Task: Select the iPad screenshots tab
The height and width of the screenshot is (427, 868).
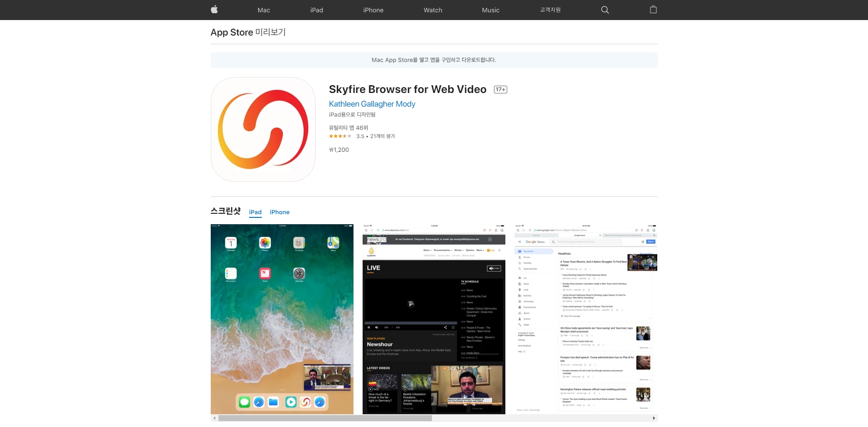Action: tap(255, 212)
